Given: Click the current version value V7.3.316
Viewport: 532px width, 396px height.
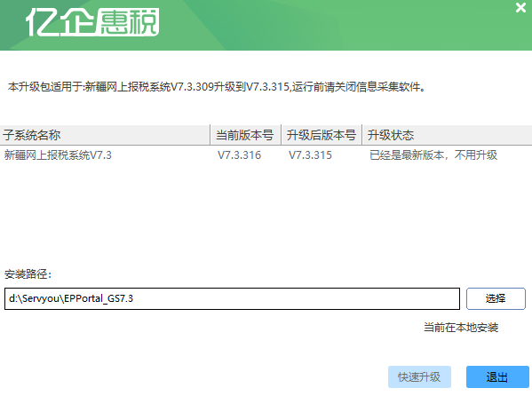Looking at the screenshot, I should tap(239, 155).
